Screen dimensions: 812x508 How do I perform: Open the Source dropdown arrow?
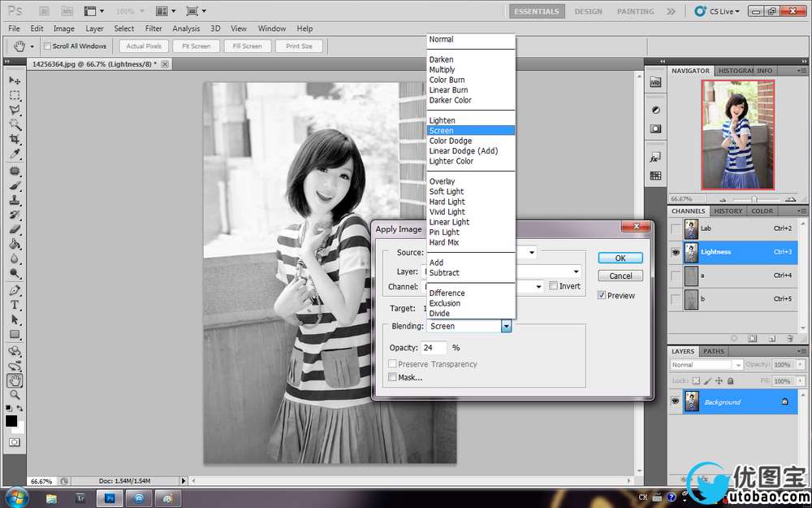click(x=532, y=253)
